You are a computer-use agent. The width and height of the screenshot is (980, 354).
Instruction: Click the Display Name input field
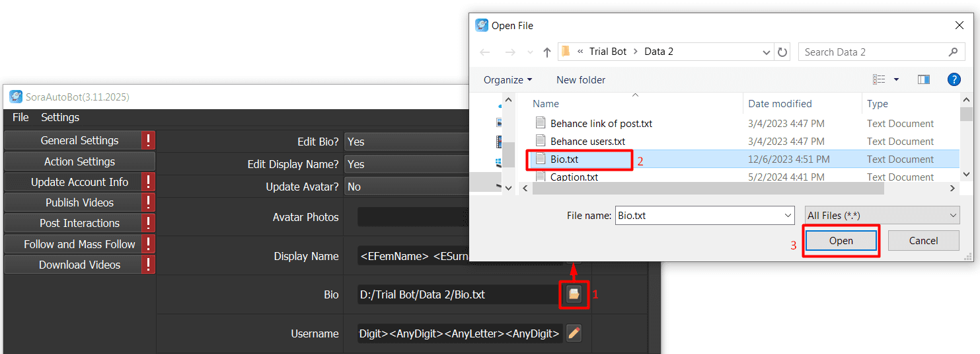click(460, 256)
